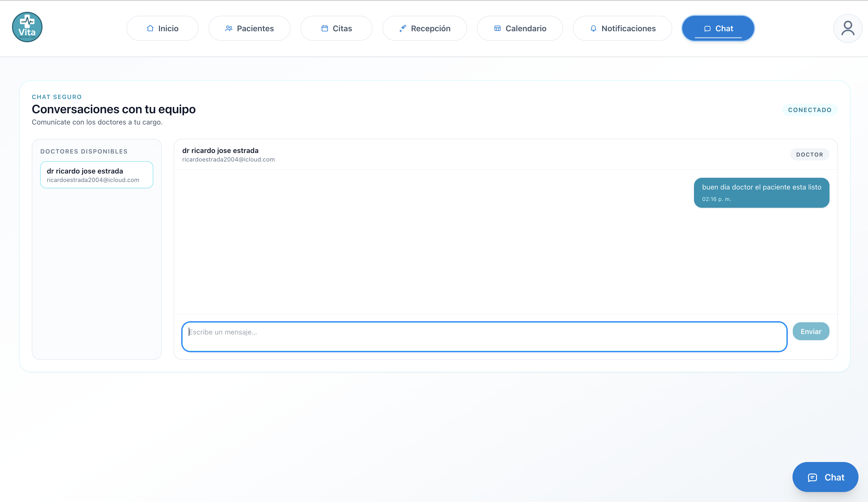Click the house icon in Inicio

[x=150, y=28]
